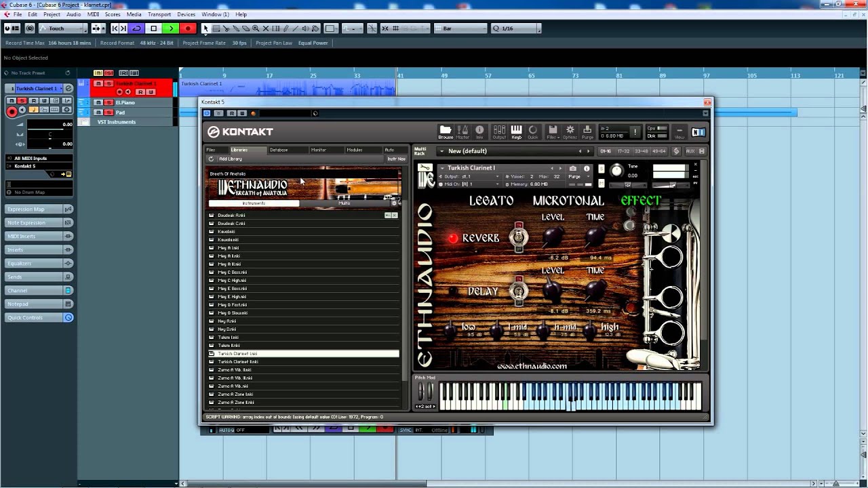Image resolution: width=868 pixels, height=488 pixels.
Task: Toggle the Kontakt instrument Mute M button
Action: click(x=601, y=182)
